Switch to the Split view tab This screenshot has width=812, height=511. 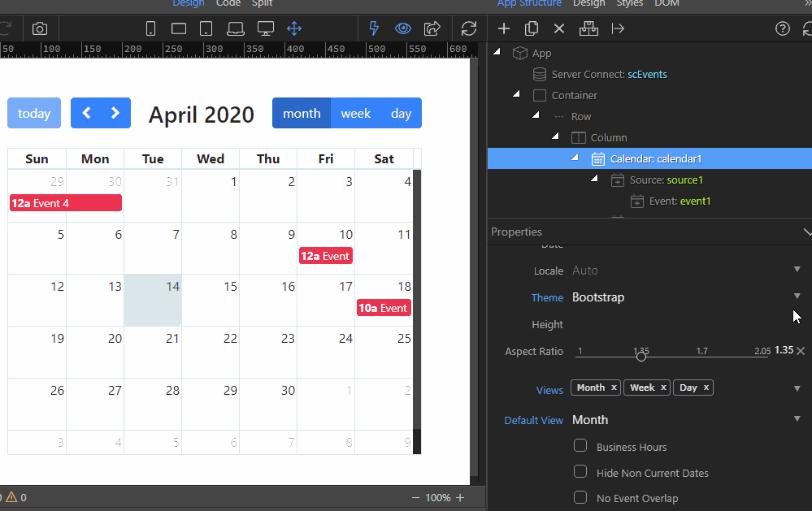click(262, 3)
